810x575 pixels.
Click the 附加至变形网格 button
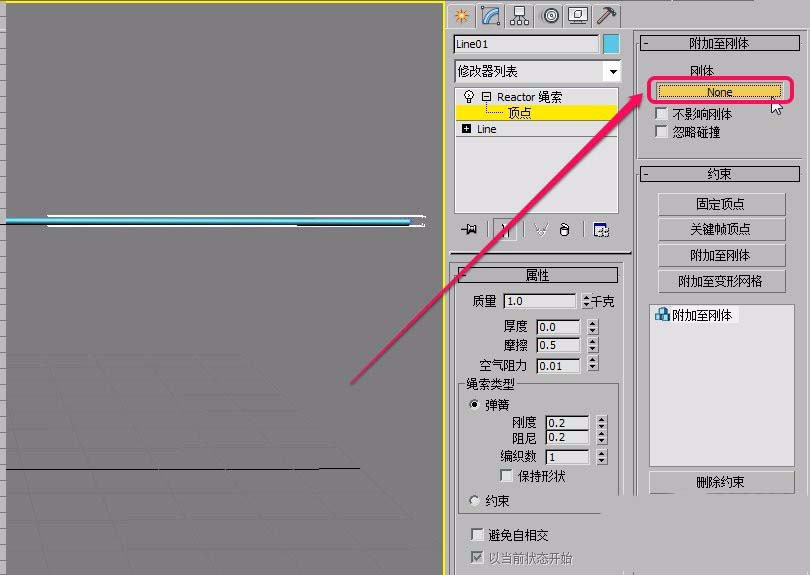(x=721, y=281)
